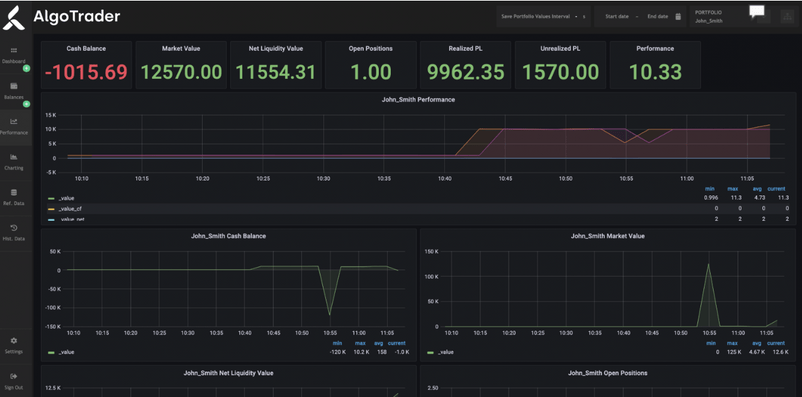The image size is (802, 397).
Task: Click the AlgoTrader brand name text
Action: pyautogui.click(x=77, y=17)
